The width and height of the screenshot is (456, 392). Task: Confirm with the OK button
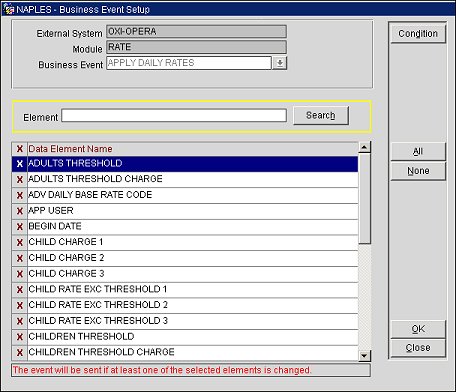click(418, 329)
